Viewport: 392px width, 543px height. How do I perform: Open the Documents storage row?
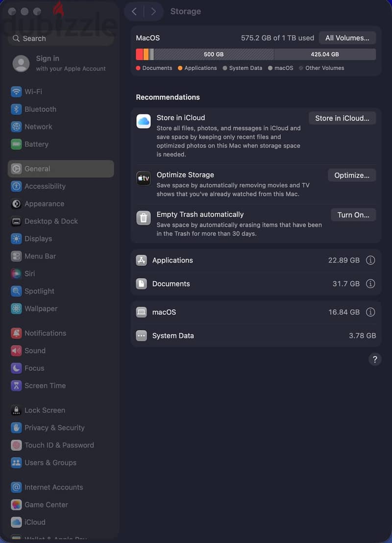coord(256,284)
